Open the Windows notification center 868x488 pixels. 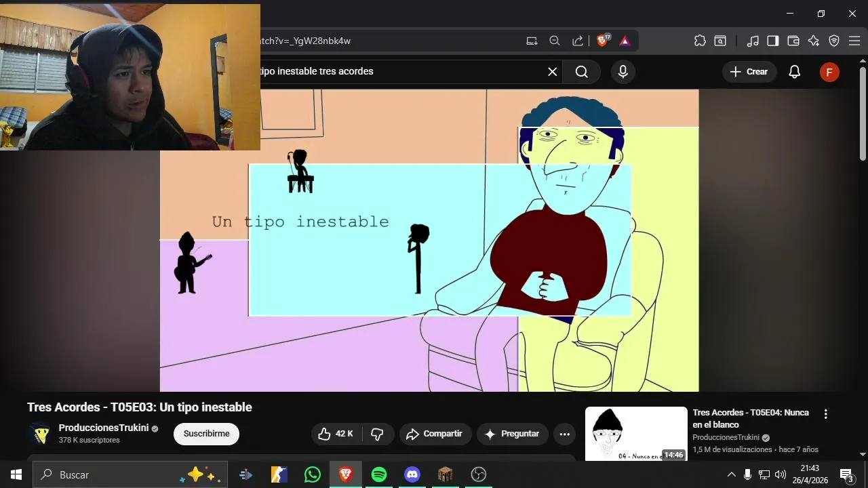[x=846, y=474]
